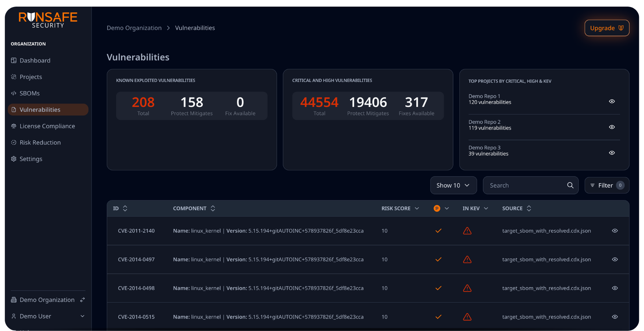Image resolution: width=644 pixels, height=331 pixels.
Task: Go to Demo Organization breadcrumb link
Action: (x=134, y=28)
